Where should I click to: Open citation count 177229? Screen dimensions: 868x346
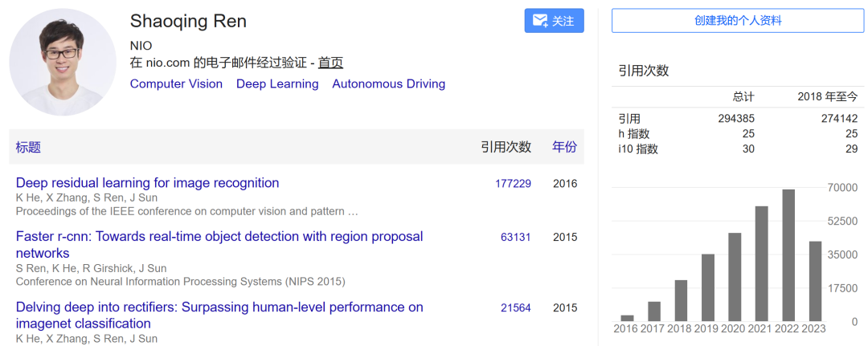(513, 184)
